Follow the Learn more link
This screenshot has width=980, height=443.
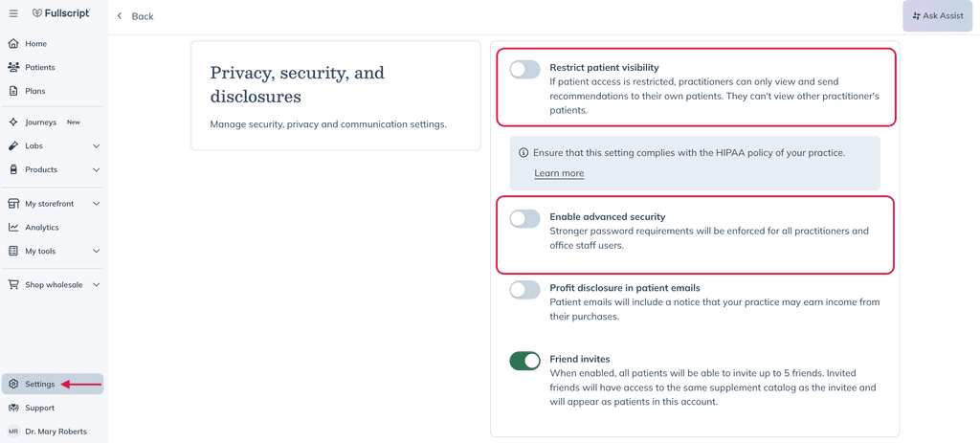tap(559, 173)
